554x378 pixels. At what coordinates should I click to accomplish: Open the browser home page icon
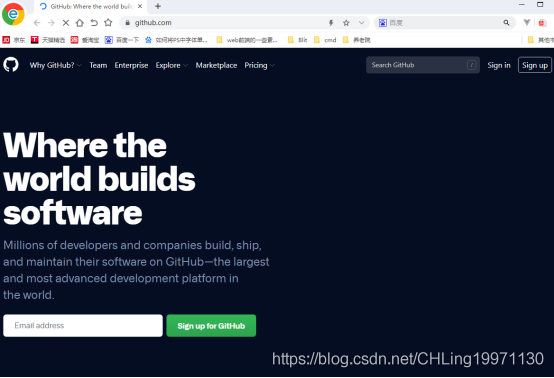pos(80,23)
